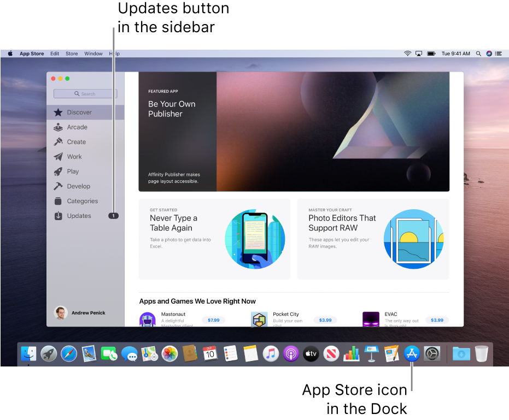Click the App Store icon in the Dock
This screenshot has width=509, height=420.
click(412, 353)
